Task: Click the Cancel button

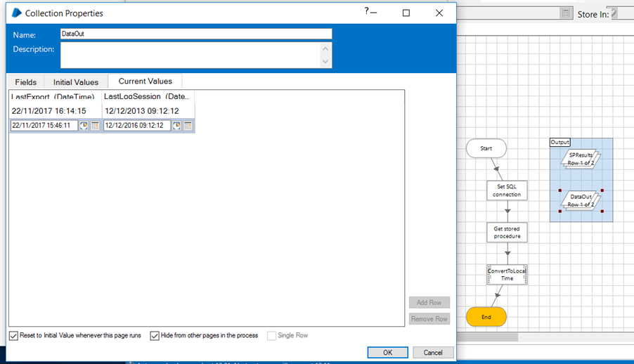Action: click(433, 353)
